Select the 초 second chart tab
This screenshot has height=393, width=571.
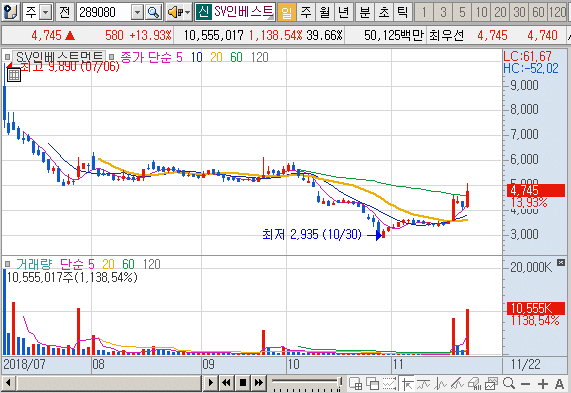(x=383, y=12)
